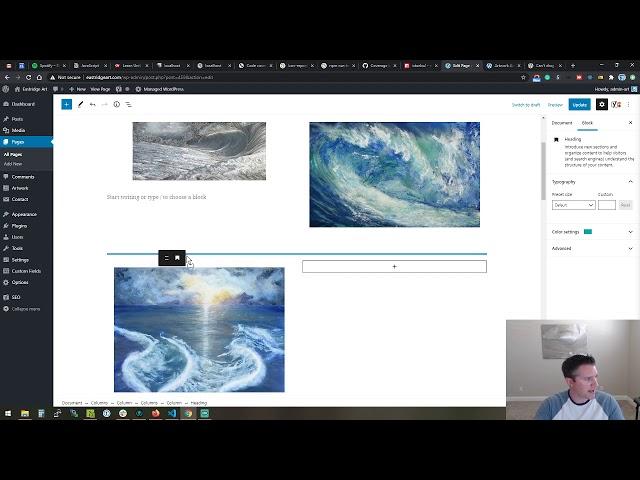640x480 pixels.
Task: Go back in browser history
Action: tap(7, 77)
